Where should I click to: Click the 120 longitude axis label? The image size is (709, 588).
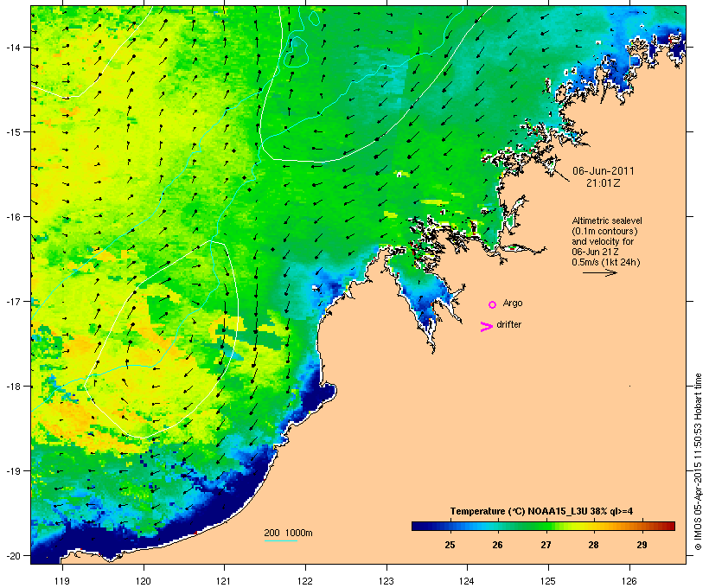144,581
